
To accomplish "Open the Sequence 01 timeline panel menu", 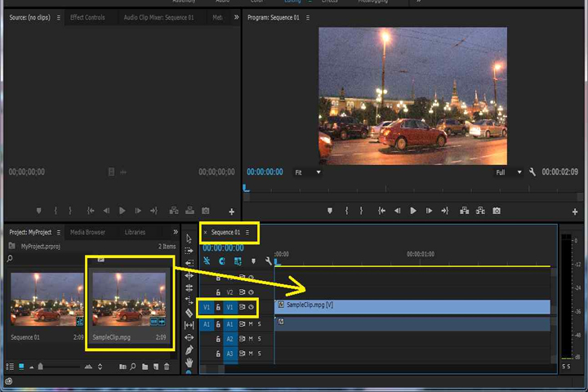I will 247,233.
